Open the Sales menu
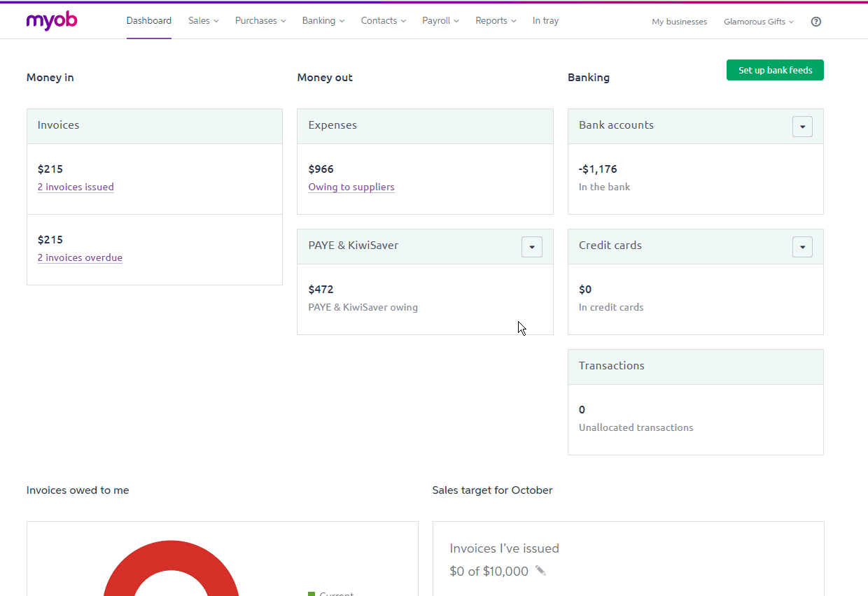 click(203, 21)
